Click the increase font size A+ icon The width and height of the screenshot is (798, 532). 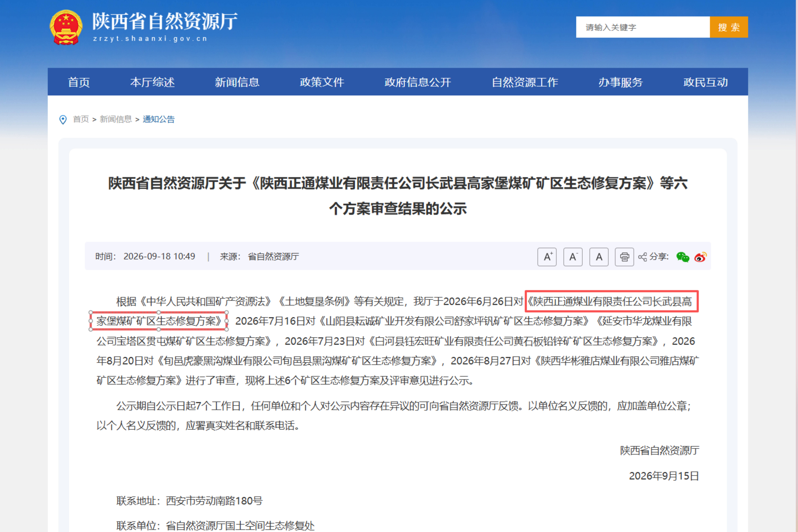(547, 257)
